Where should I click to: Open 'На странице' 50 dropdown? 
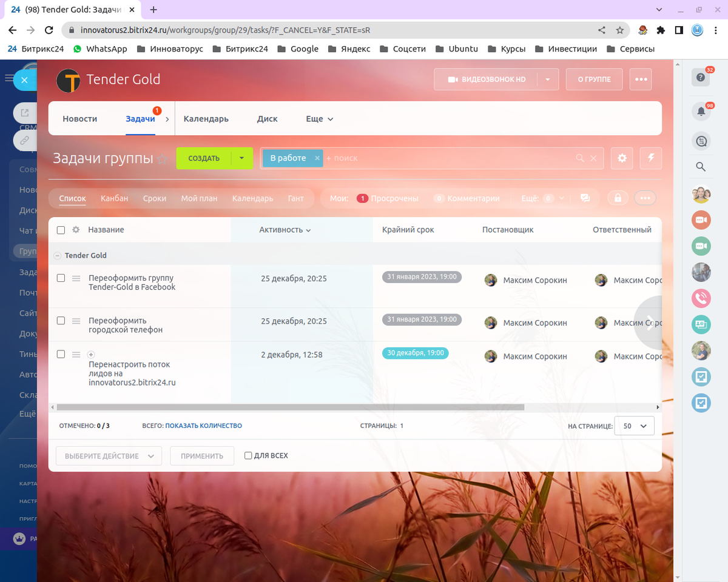[x=635, y=426]
